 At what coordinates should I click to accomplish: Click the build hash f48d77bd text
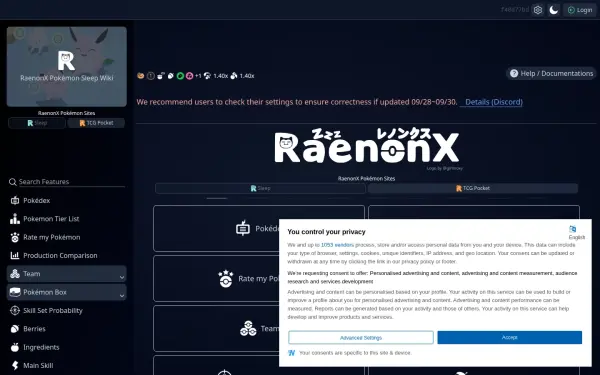pyautogui.click(x=515, y=10)
